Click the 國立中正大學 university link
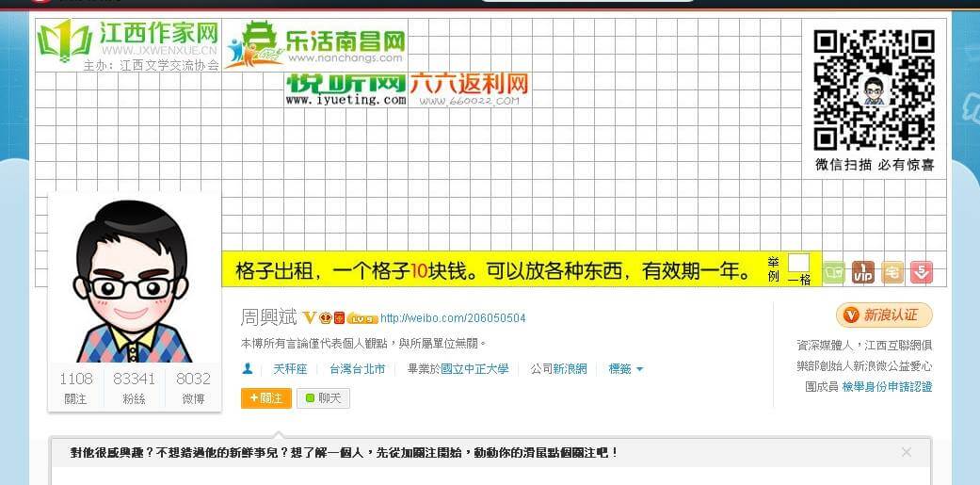Viewport: 980px width, 485px height. [x=474, y=369]
